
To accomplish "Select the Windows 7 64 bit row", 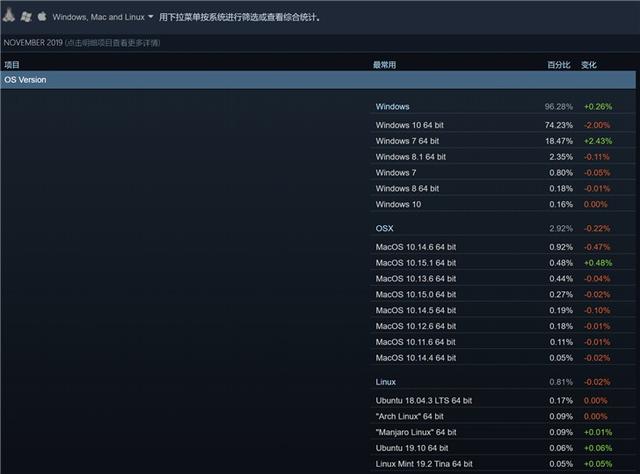I will (x=503, y=141).
